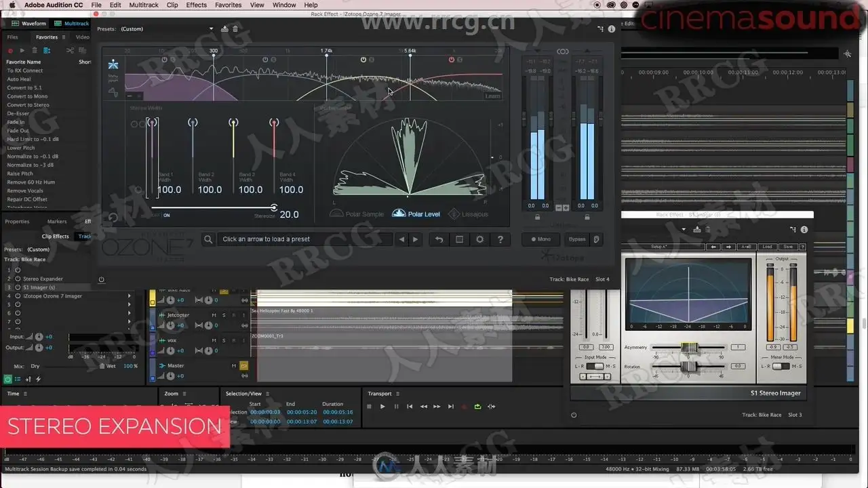Switch to the Markers tab
The image size is (868, 488).
[x=57, y=222]
